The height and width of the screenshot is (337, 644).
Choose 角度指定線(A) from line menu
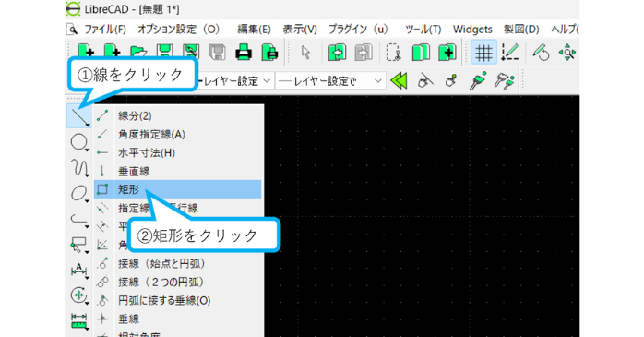(177, 135)
